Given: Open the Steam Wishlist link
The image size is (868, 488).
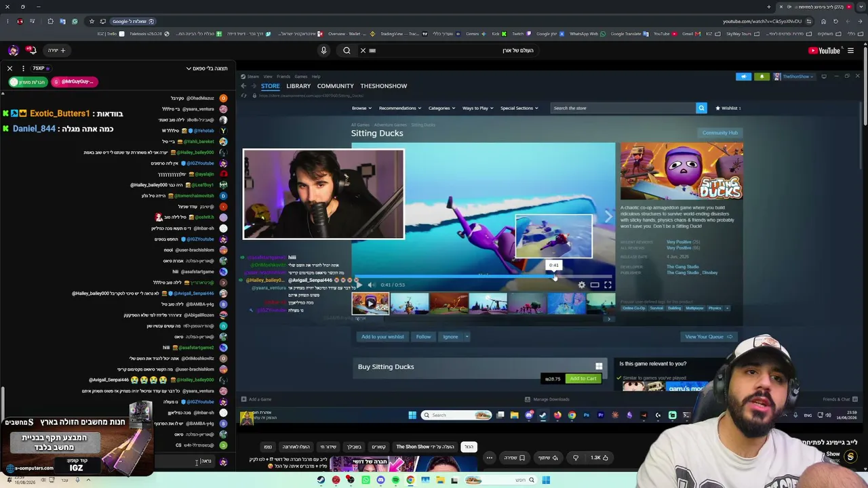Looking at the screenshot, I should point(728,108).
